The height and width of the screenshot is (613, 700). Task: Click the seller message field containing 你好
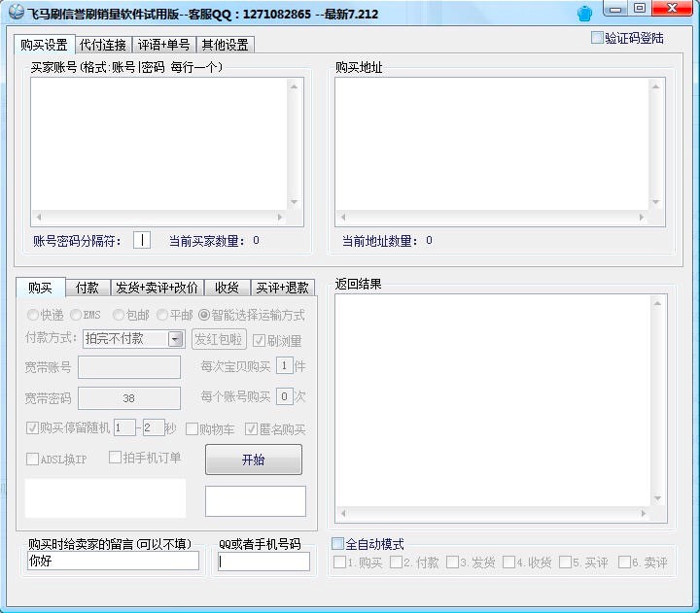point(113,561)
